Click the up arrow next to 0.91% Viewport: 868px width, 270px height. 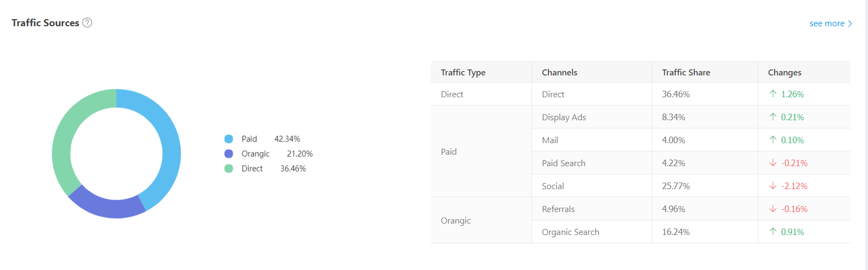click(773, 232)
